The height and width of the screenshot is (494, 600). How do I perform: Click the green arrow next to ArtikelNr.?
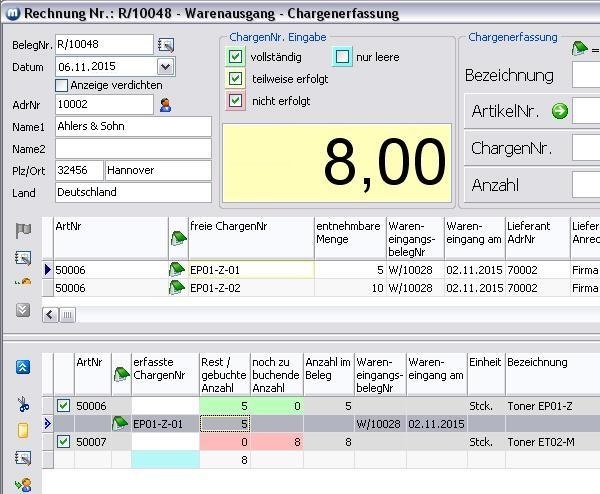[x=560, y=111]
